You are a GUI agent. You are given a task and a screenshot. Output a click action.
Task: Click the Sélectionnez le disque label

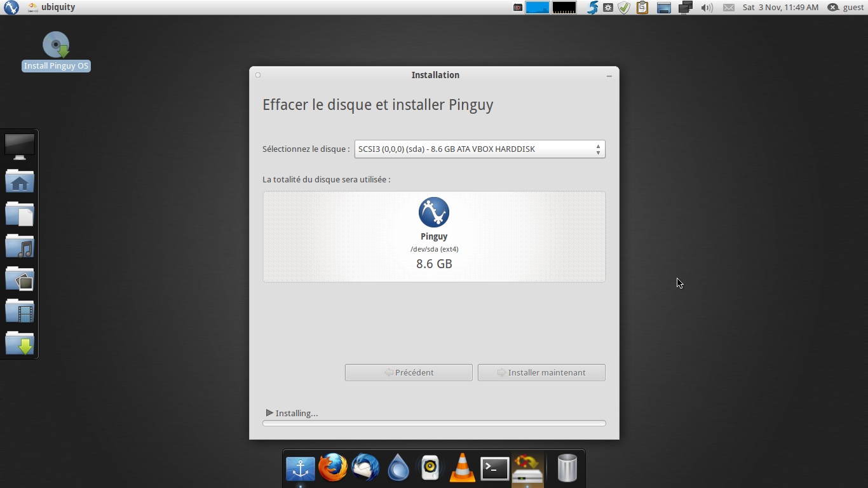click(306, 149)
